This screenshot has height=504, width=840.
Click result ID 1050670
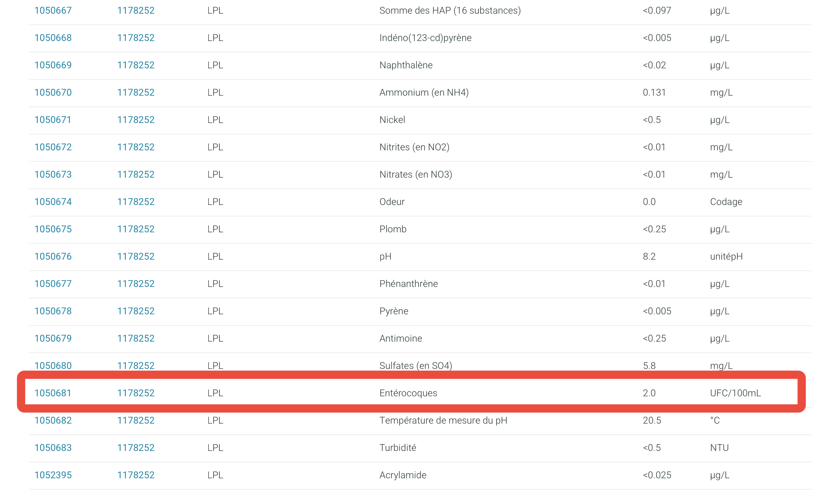tap(53, 92)
